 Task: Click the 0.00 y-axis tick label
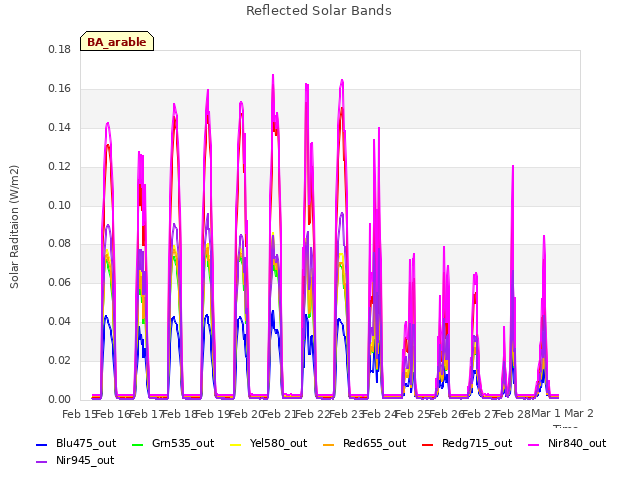[x=60, y=399]
